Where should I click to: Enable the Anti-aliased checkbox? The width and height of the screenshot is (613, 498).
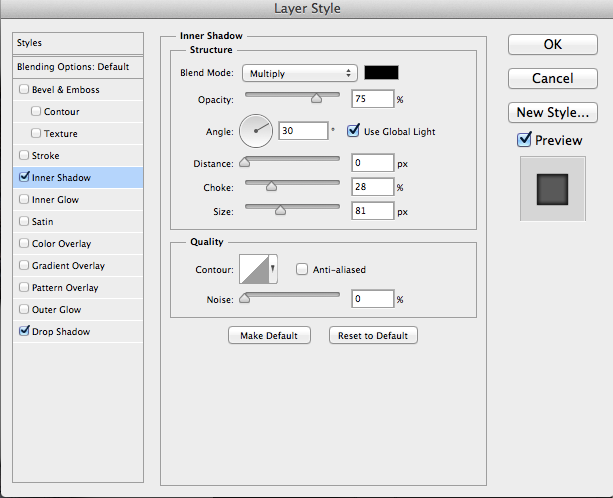302,269
